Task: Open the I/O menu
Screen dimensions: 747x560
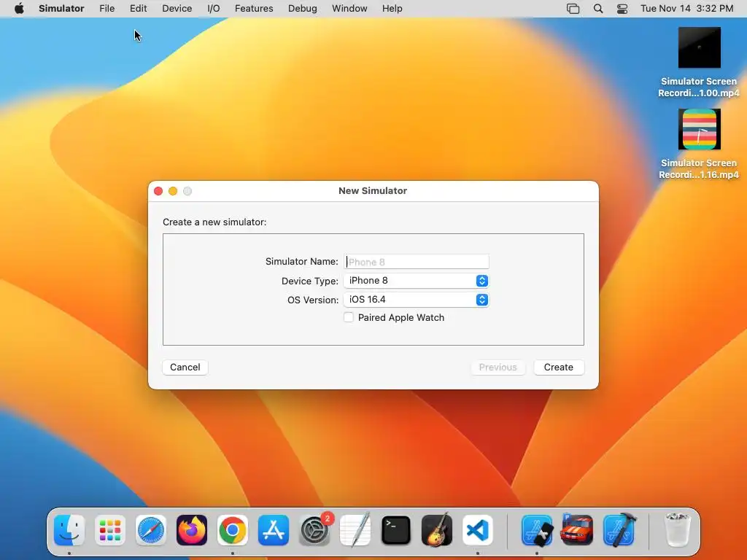Action: point(214,9)
